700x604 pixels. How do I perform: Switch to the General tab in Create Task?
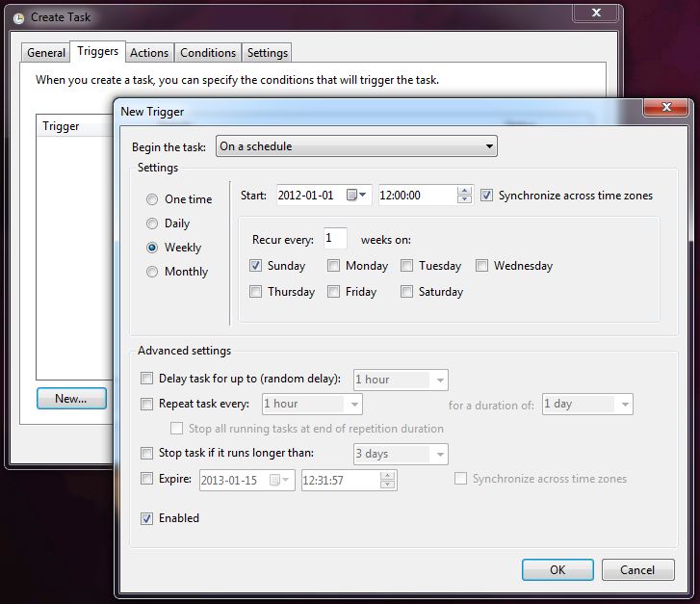[46, 53]
